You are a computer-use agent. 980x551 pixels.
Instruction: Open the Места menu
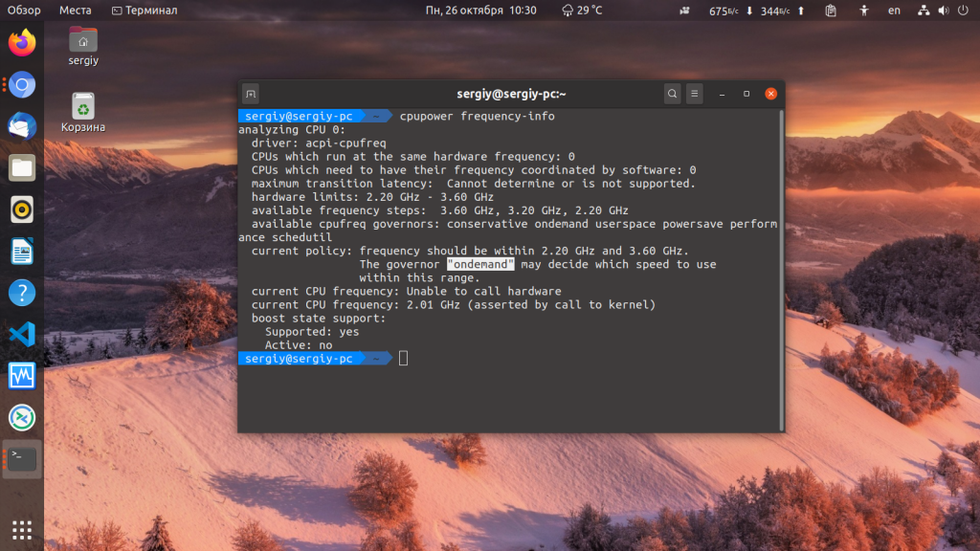click(x=75, y=10)
